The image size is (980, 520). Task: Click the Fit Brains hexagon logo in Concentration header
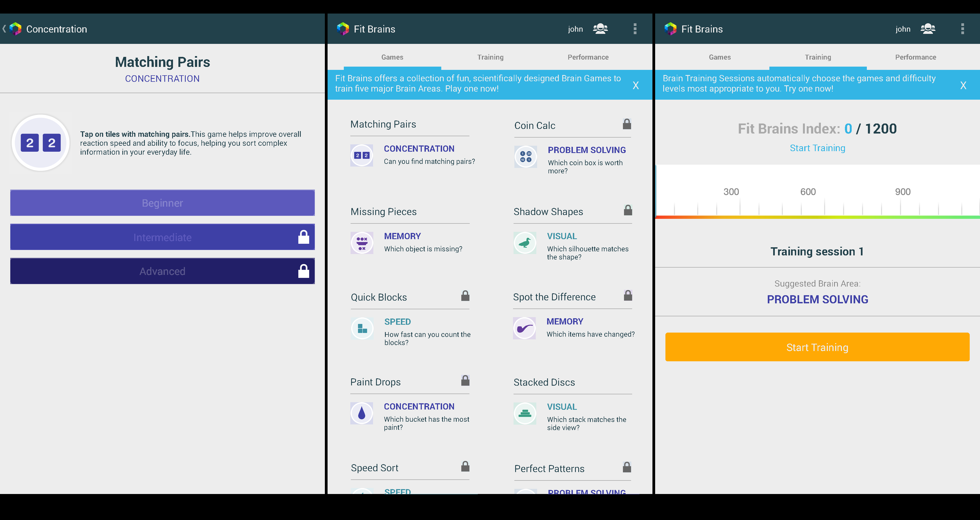tap(16, 29)
